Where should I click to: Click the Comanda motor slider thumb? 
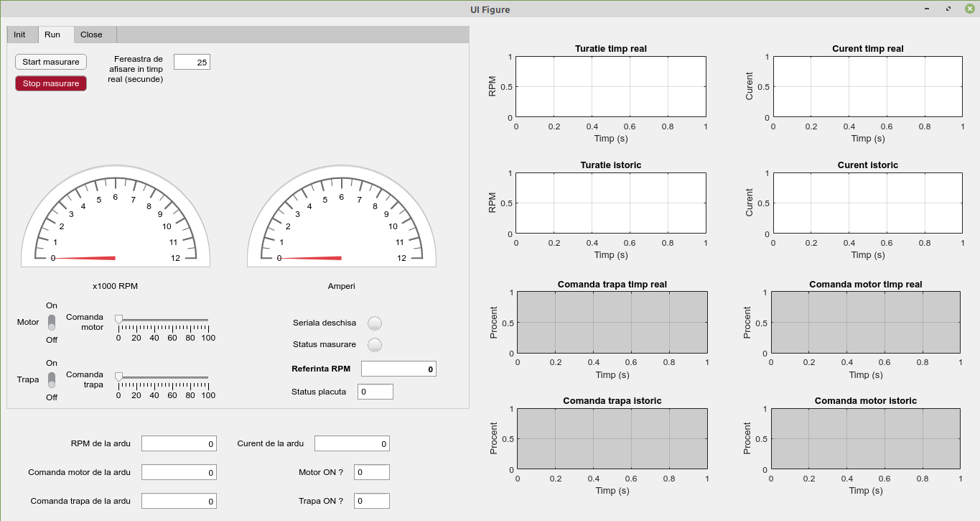(x=118, y=319)
